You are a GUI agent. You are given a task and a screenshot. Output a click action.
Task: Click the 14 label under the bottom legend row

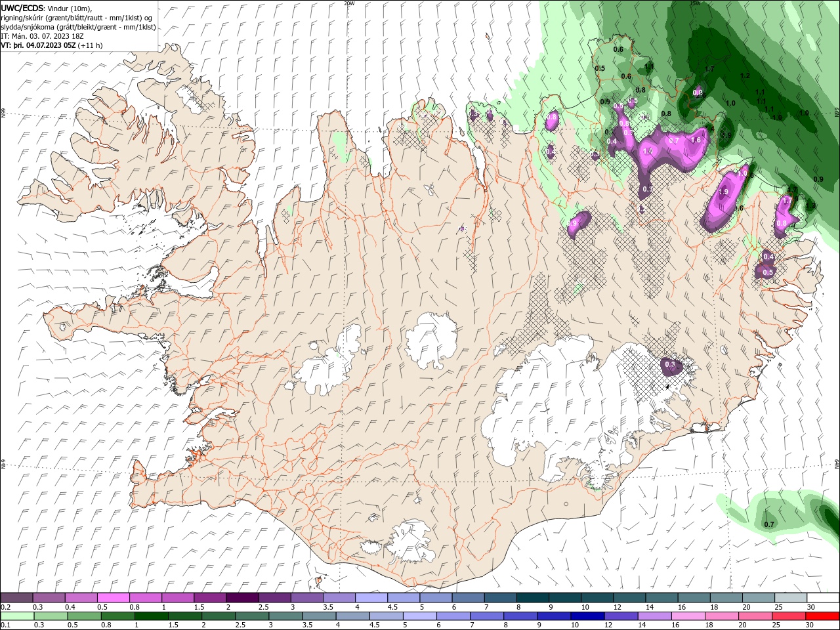[x=642, y=625]
